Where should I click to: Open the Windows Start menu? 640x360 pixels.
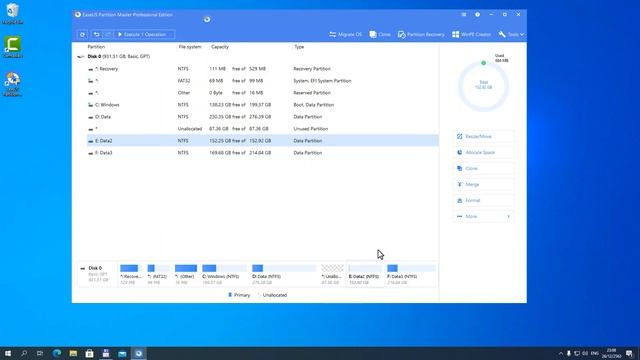[8, 353]
